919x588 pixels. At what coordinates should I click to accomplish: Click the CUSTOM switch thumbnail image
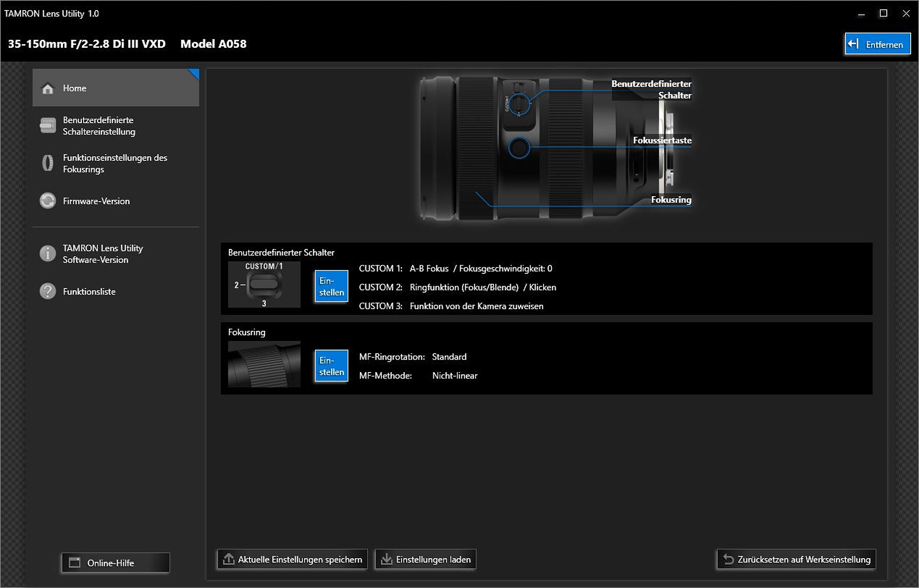point(264,284)
